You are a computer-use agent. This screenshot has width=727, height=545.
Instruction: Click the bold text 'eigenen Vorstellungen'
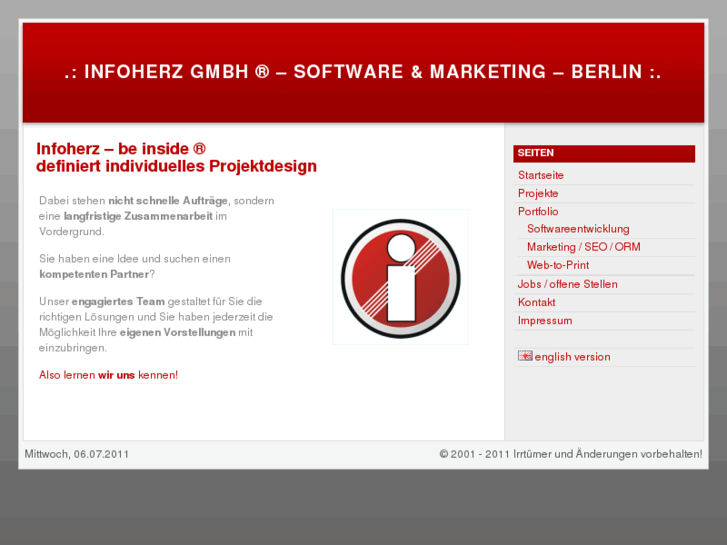(178, 333)
